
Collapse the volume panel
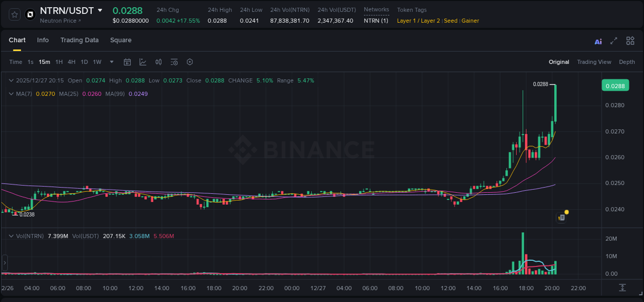click(x=11, y=236)
